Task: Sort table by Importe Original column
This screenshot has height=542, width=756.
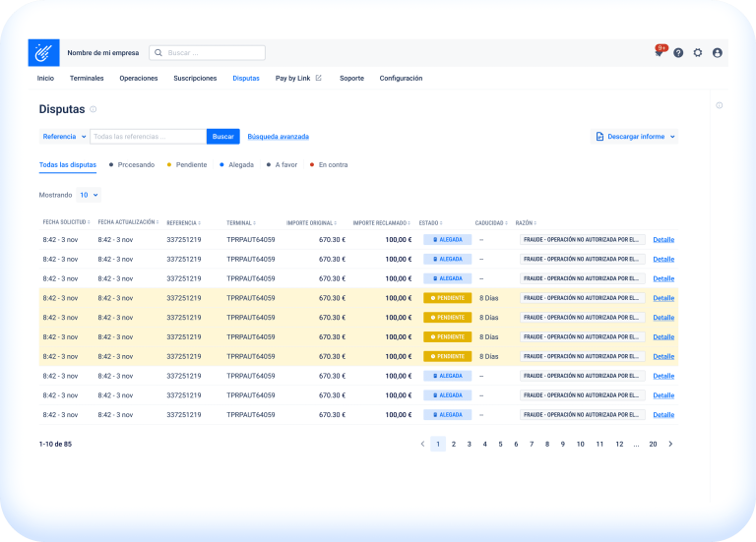Action: click(314, 223)
